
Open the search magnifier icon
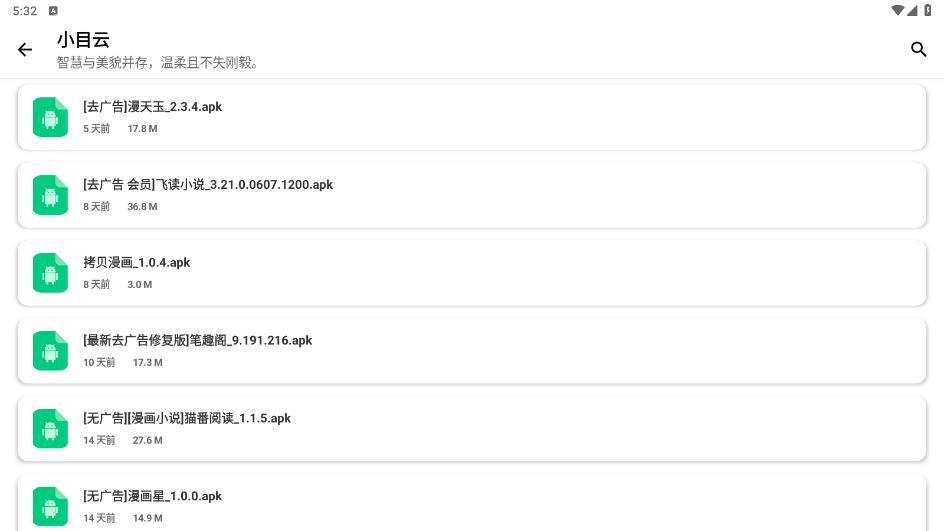pos(919,50)
